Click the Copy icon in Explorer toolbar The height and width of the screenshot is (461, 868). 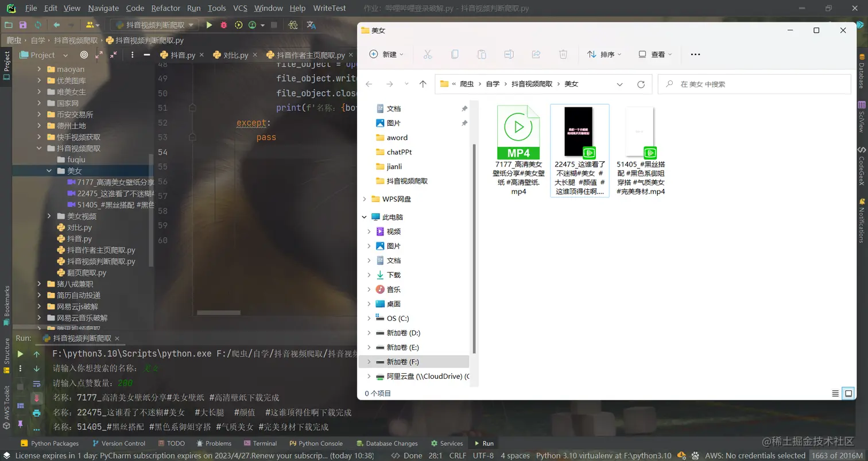coord(455,55)
